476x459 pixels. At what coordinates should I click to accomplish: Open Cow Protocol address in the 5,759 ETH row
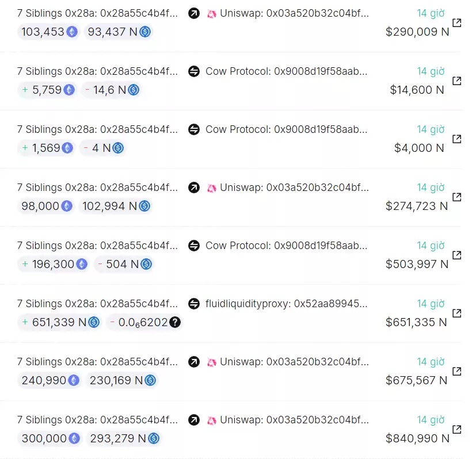[x=286, y=71]
